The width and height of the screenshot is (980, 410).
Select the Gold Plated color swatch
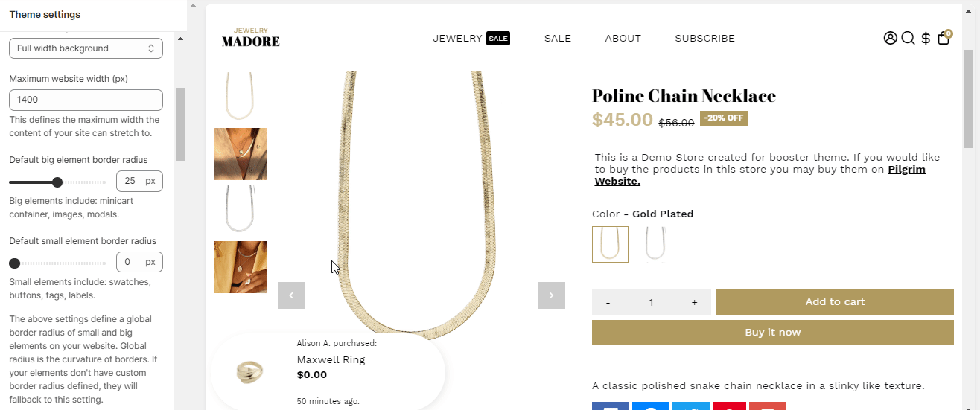pos(610,244)
